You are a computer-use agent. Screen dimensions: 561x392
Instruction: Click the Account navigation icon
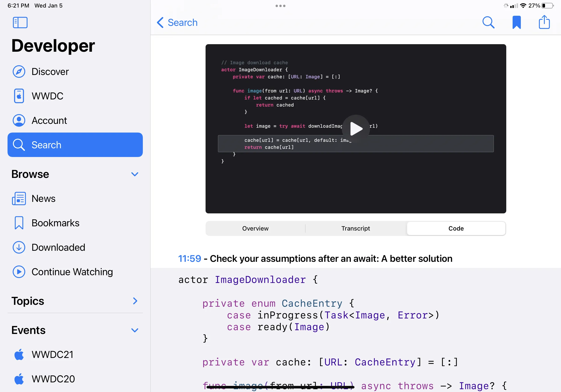coord(19,120)
